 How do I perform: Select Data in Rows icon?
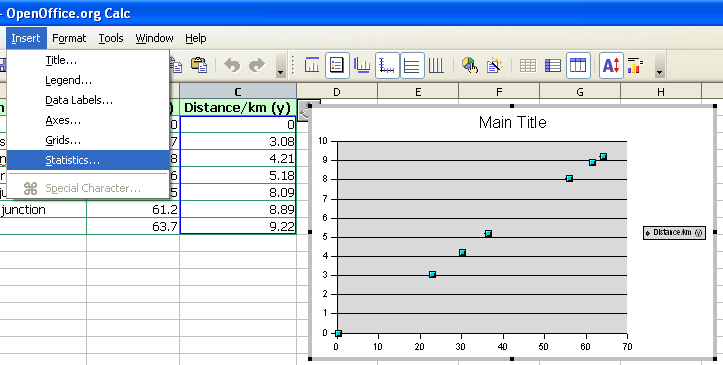(x=553, y=65)
